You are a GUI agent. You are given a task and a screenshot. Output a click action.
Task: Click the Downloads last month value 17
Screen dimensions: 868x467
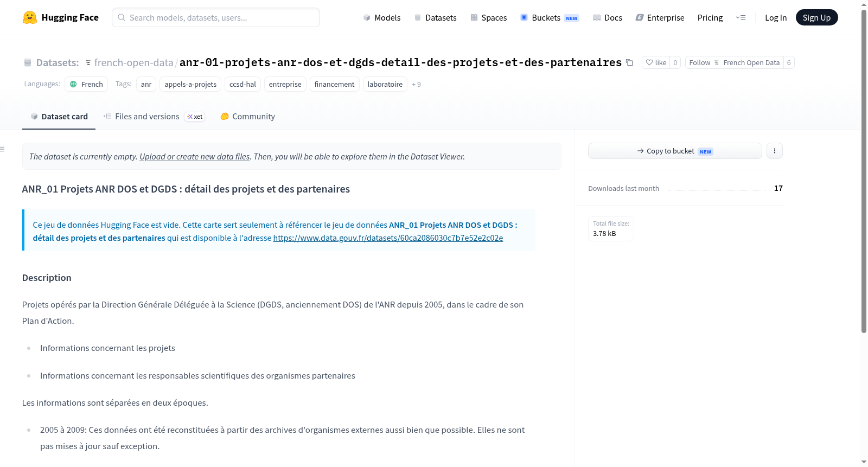point(778,188)
